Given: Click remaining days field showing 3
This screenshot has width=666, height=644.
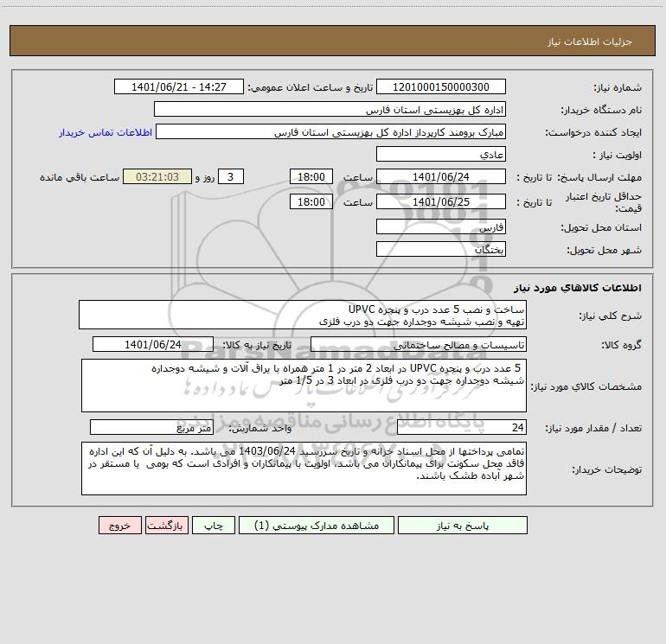Looking at the screenshot, I should point(231,176).
